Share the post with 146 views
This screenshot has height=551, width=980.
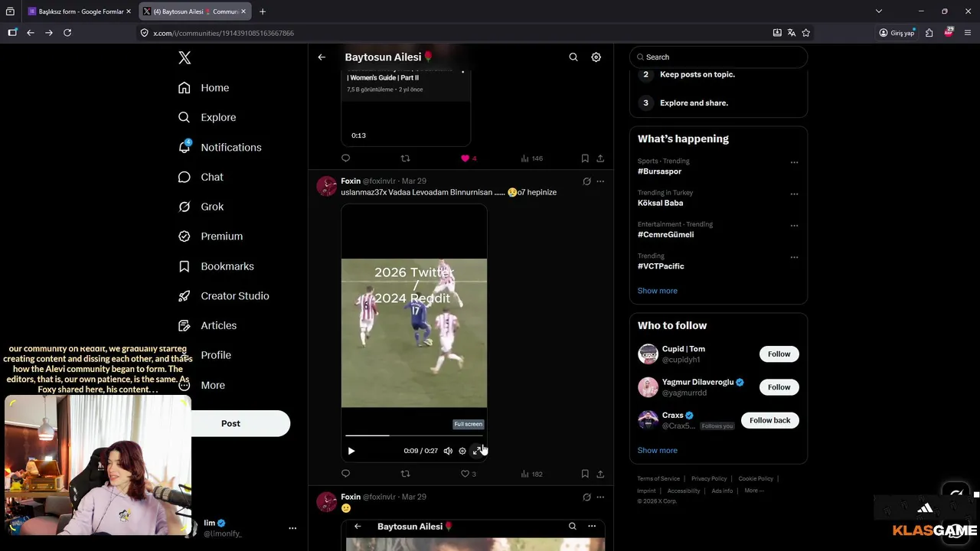[x=600, y=158]
